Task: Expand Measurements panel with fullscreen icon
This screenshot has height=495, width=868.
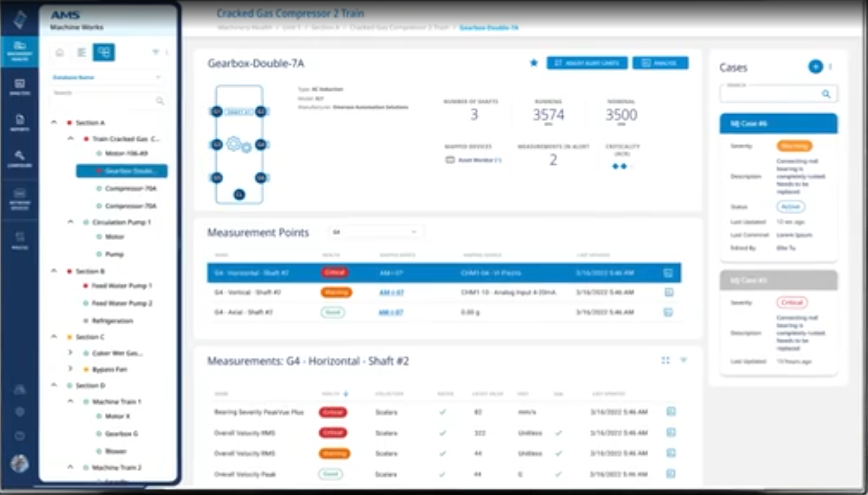Action: 665,361
